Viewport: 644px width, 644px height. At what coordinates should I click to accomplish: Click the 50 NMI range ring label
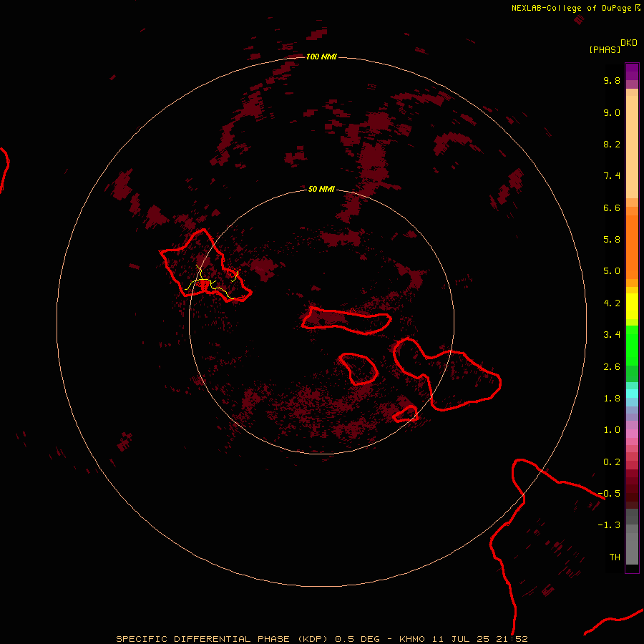pos(321,189)
